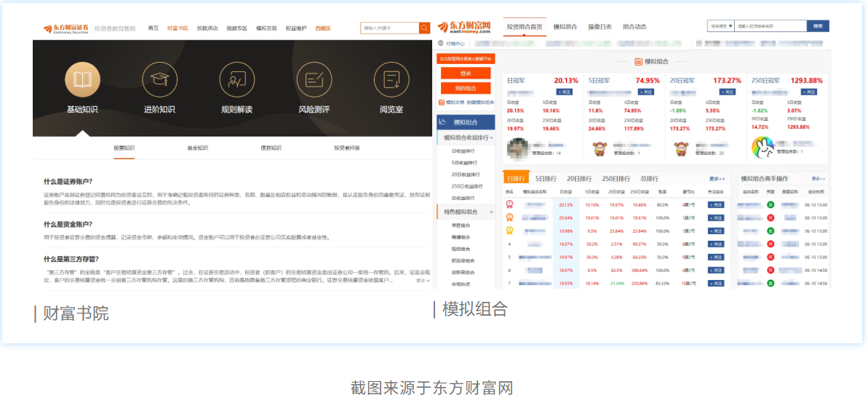The height and width of the screenshot is (403, 868).
Task: Open the 进阶知识 graduation cap icon
Action: tap(159, 80)
